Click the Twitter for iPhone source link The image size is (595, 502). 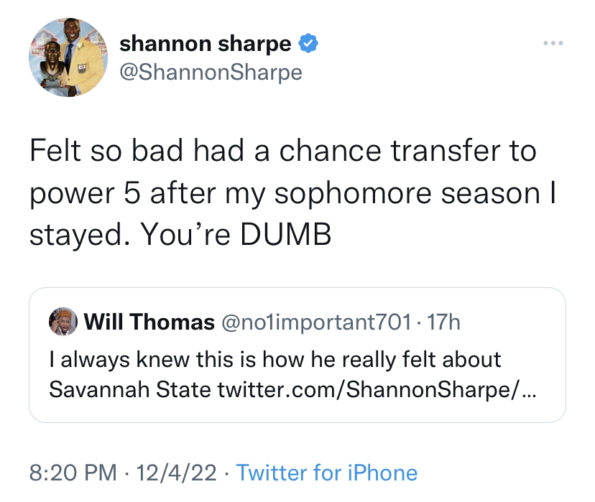coord(327,473)
